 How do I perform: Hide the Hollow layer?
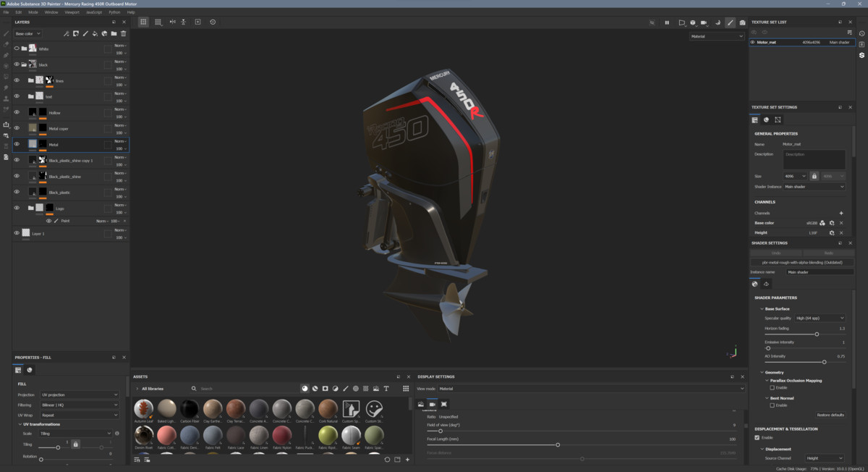pos(17,112)
